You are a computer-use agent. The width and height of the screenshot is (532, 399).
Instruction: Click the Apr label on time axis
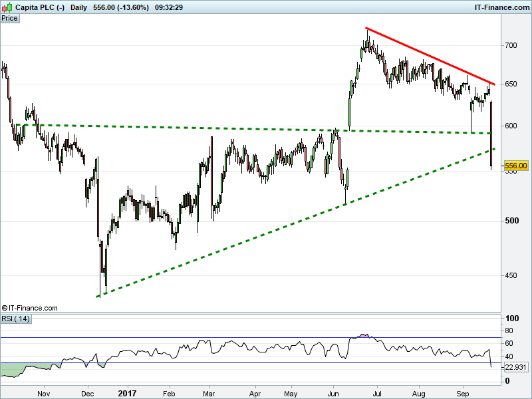pyautogui.click(x=255, y=394)
